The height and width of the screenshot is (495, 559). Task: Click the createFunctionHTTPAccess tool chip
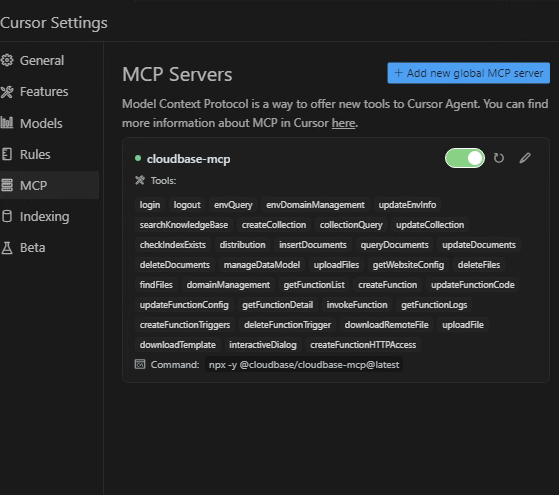click(363, 345)
